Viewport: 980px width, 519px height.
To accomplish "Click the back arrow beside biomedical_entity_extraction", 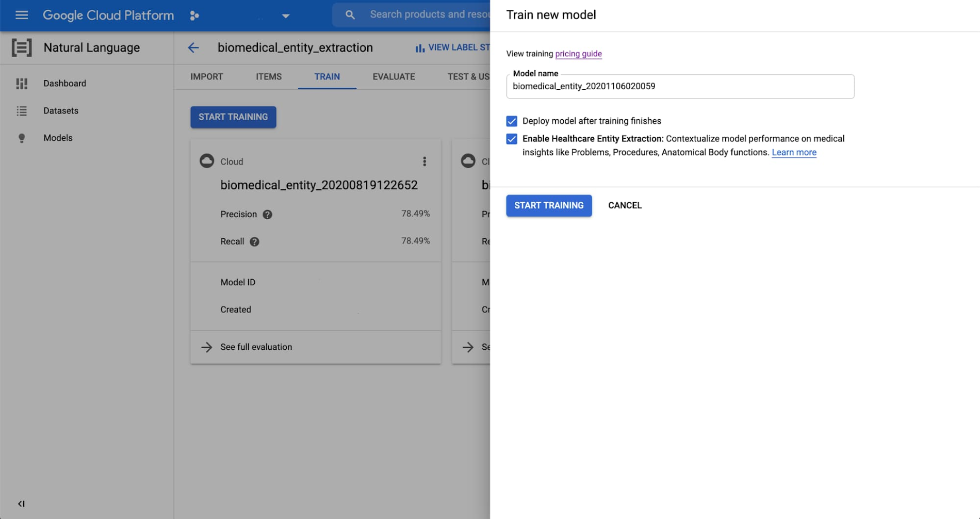I will [x=193, y=47].
